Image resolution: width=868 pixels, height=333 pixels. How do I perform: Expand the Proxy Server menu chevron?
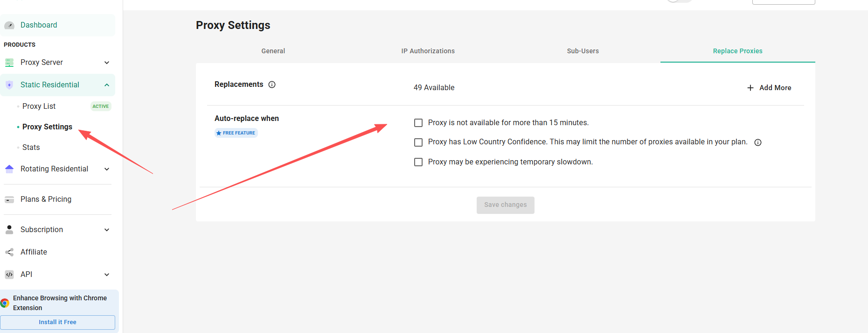coord(107,63)
